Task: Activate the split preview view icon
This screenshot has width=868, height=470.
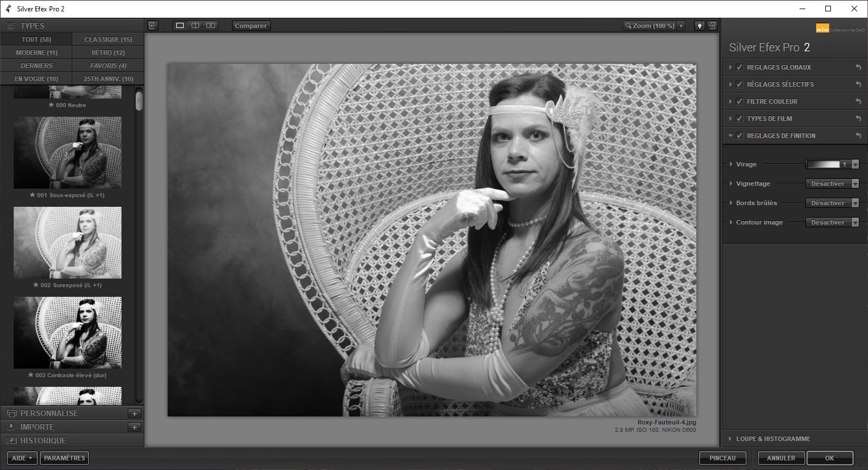Action: pos(195,25)
